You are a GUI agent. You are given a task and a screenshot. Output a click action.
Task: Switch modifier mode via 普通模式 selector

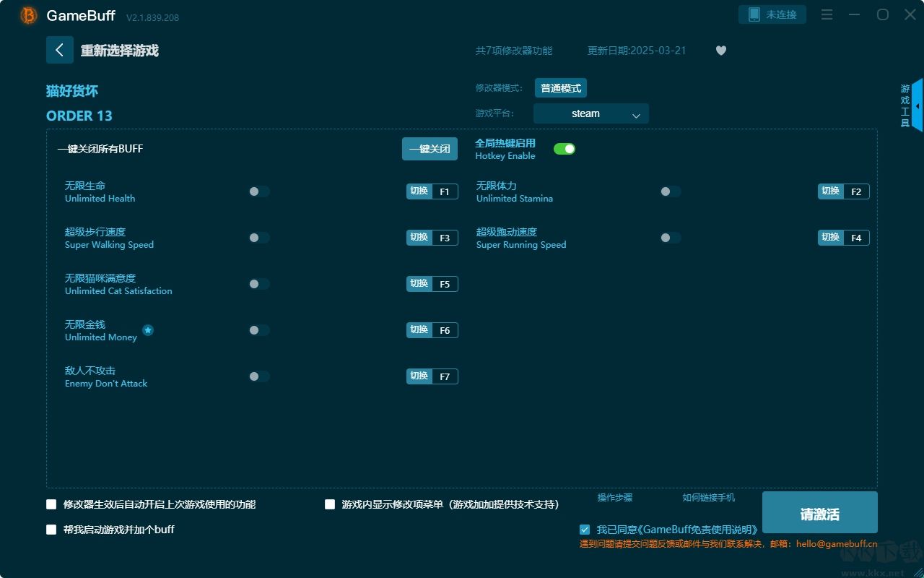point(560,87)
